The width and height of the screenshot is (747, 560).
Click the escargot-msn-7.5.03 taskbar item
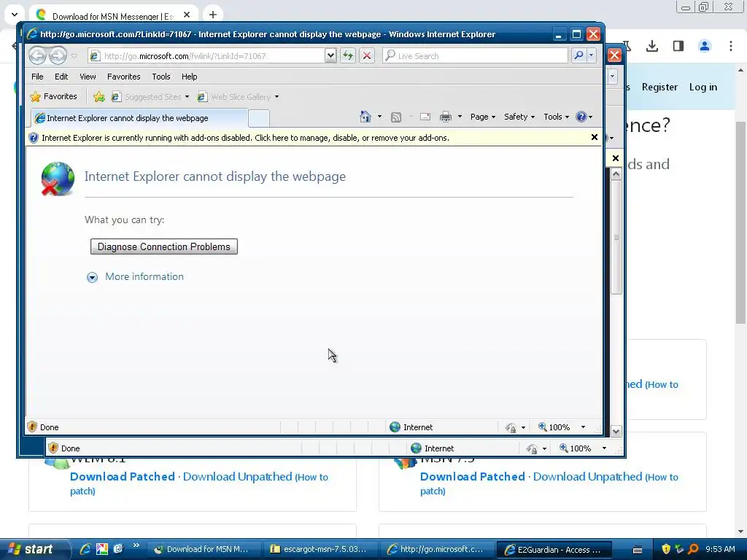[x=322, y=549]
